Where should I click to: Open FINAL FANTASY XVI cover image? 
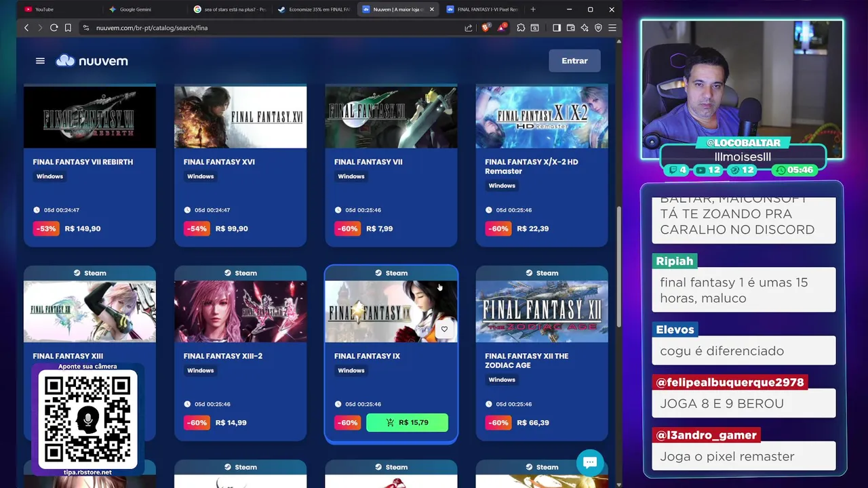pyautogui.click(x=240, y=117)
